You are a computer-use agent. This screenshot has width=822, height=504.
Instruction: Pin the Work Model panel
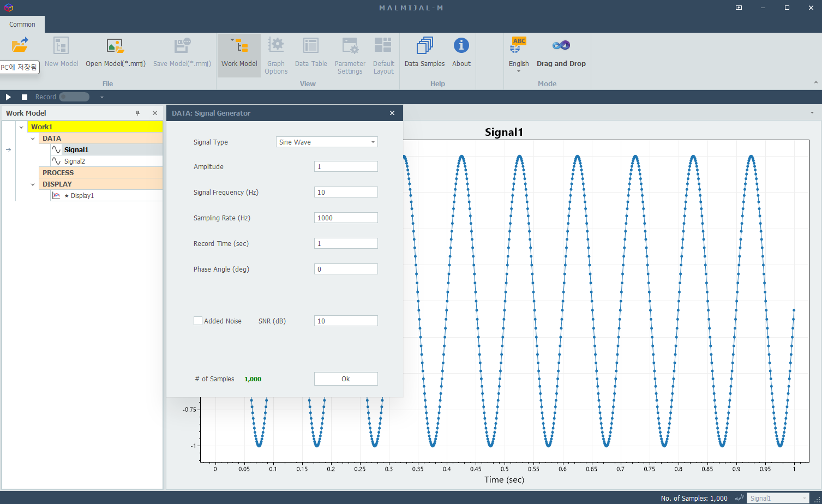tap(138, 113)
